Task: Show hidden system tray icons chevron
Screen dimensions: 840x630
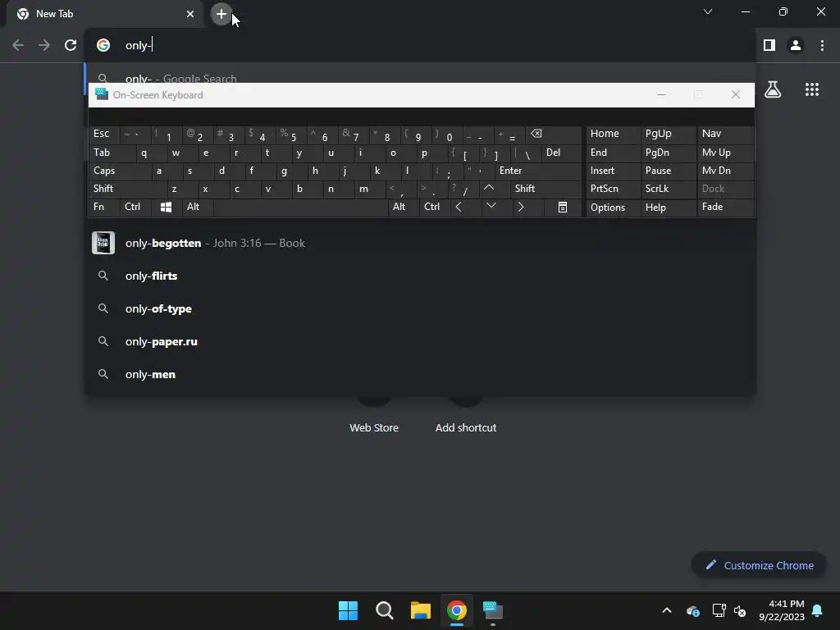Action: 667,610
